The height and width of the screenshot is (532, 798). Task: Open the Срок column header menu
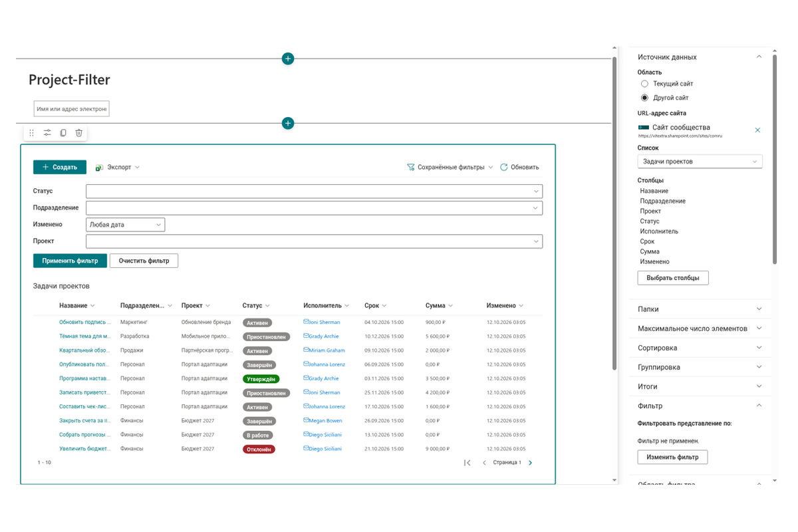[376, 306]
